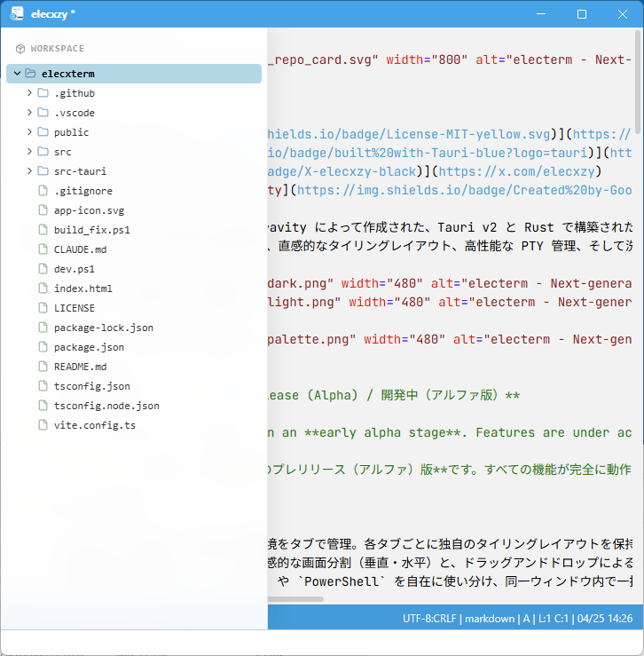Select the src folder name

click(63, 152)
